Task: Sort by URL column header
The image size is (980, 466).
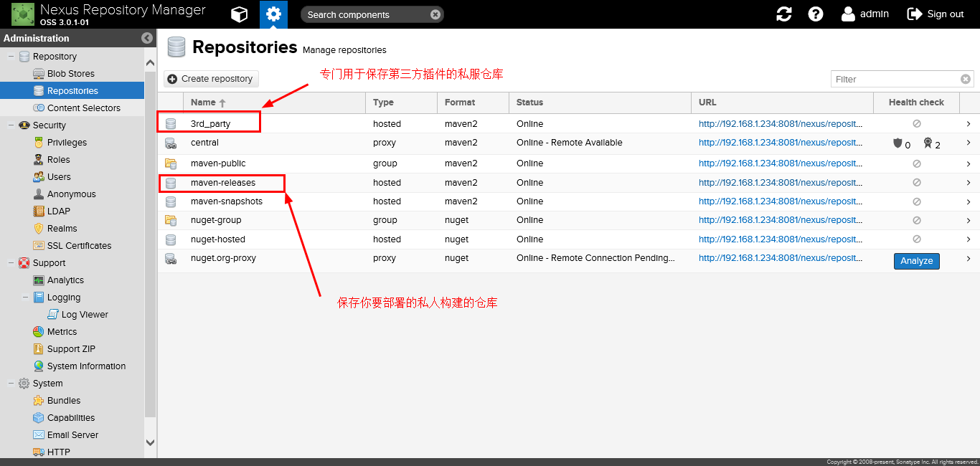Action: (782, 103)
